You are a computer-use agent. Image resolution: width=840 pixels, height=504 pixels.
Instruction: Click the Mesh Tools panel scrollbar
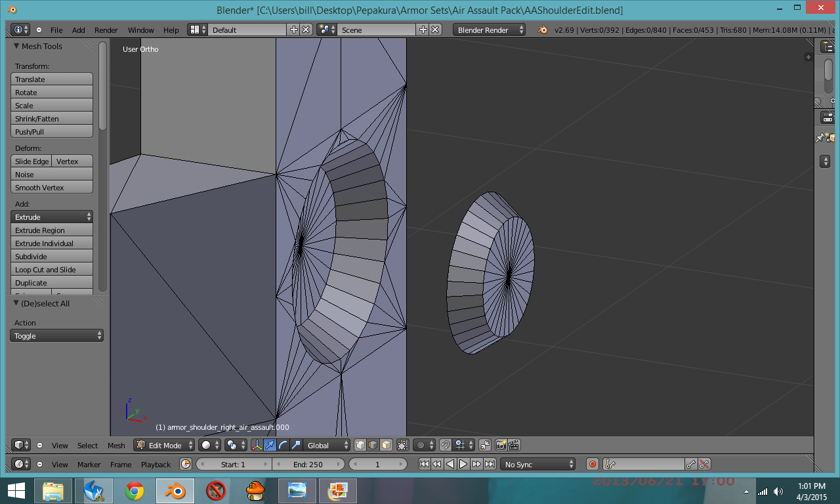(102, 85)
